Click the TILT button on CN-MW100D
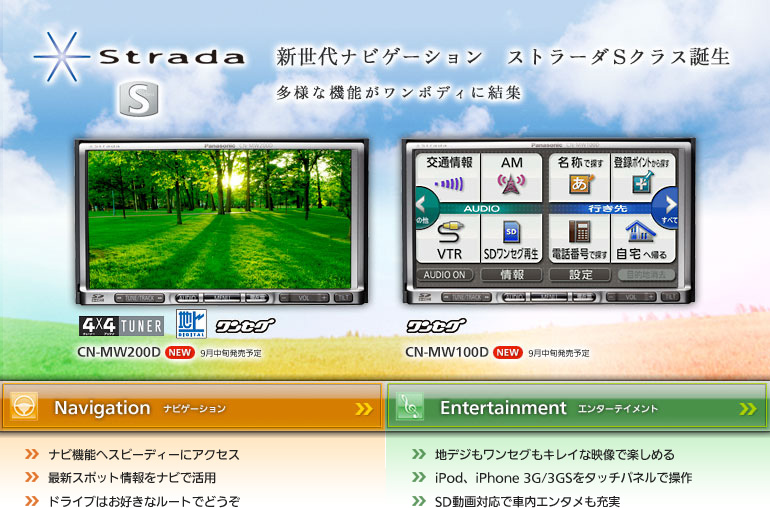This screenshot has height=508, width=770. pyautogui.click(x=670, y=297)
